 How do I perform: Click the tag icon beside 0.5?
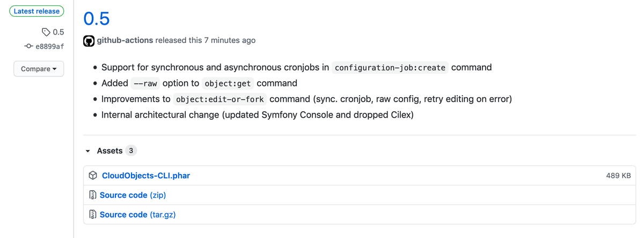[x=46, y=32]
